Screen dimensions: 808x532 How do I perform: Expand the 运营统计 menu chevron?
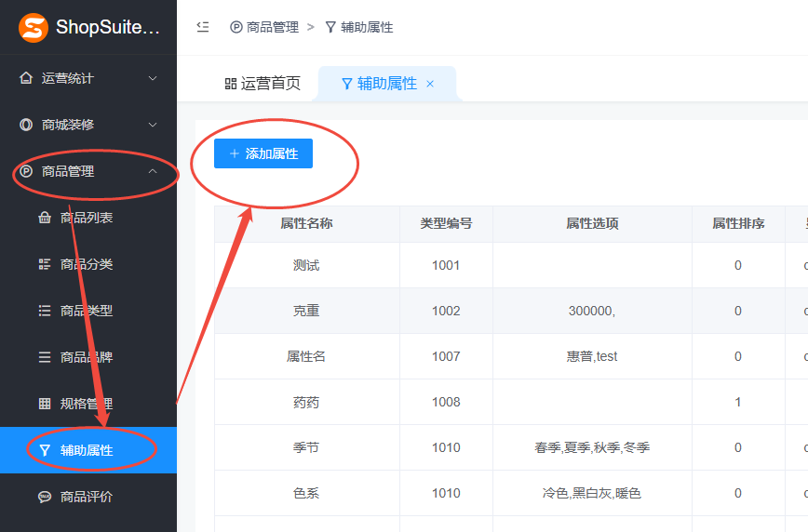tap(153, 78)
